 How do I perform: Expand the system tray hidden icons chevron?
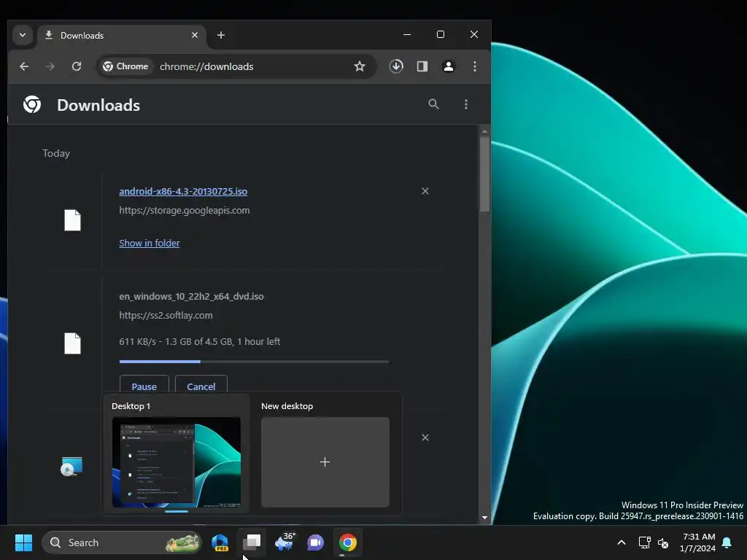[622, 542]
